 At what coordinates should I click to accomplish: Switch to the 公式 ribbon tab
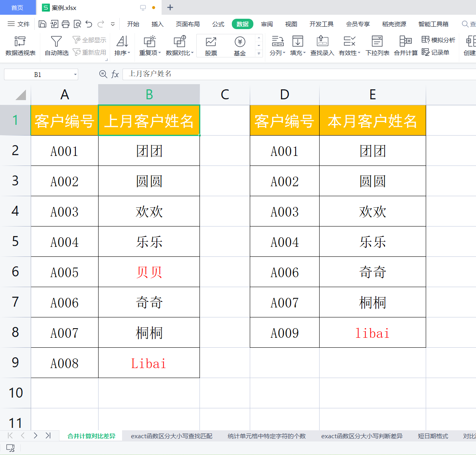218,24
